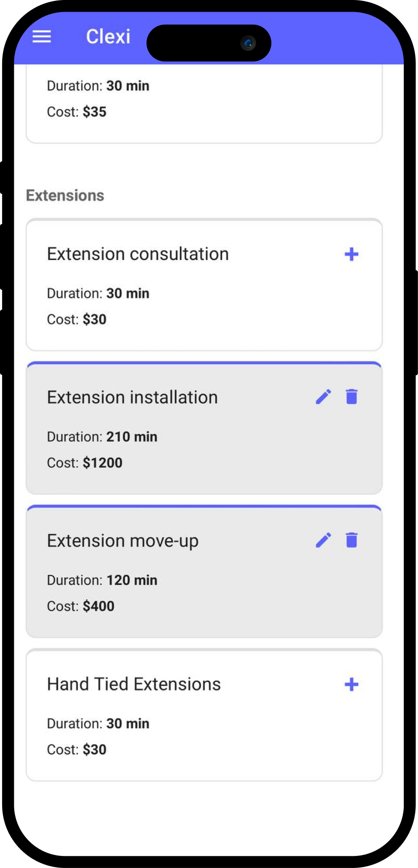Edit the Extension installation service

(323, 396)
